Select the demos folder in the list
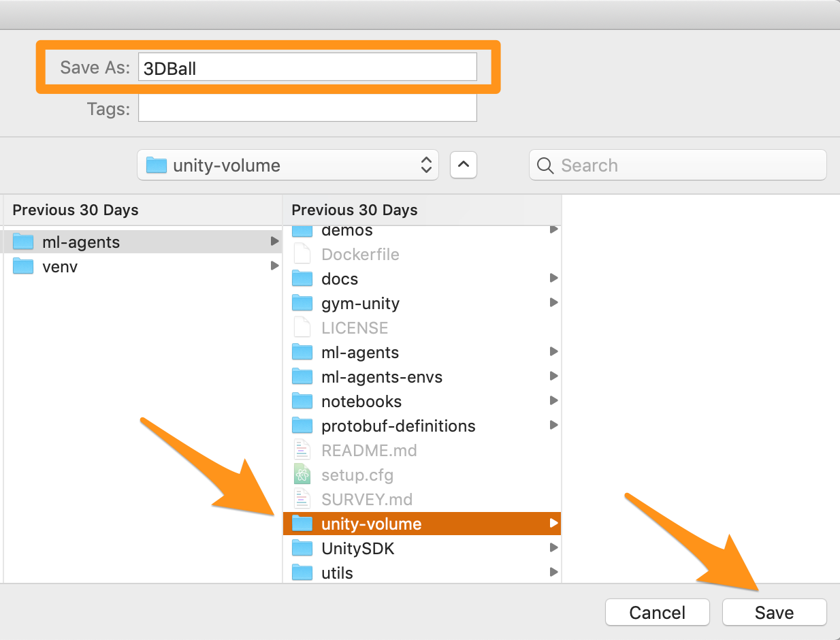Viewport: 840px width, 640px height. [x=346, y=231]
